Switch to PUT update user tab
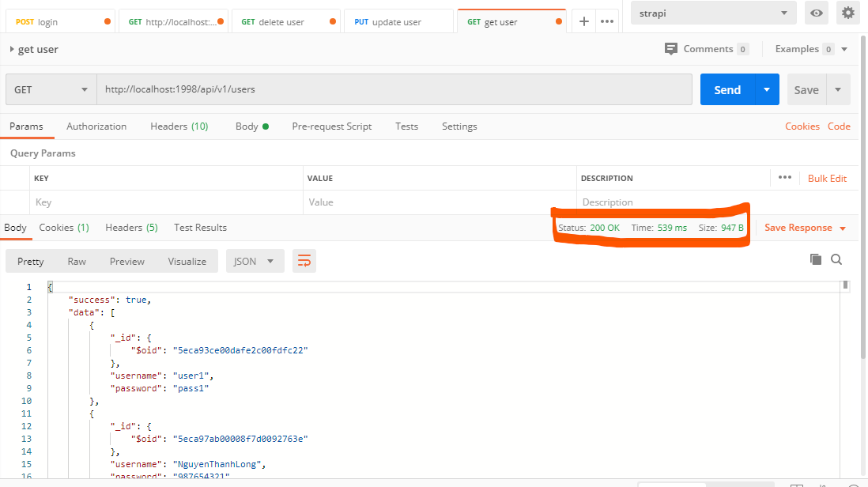The image size is (868, 487). coord(398,22)
